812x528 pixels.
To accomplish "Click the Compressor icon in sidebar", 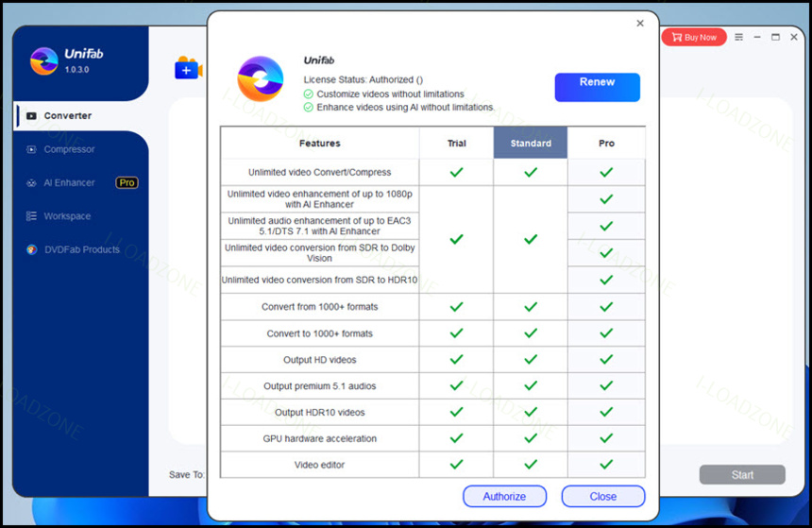I will (31, 149).
